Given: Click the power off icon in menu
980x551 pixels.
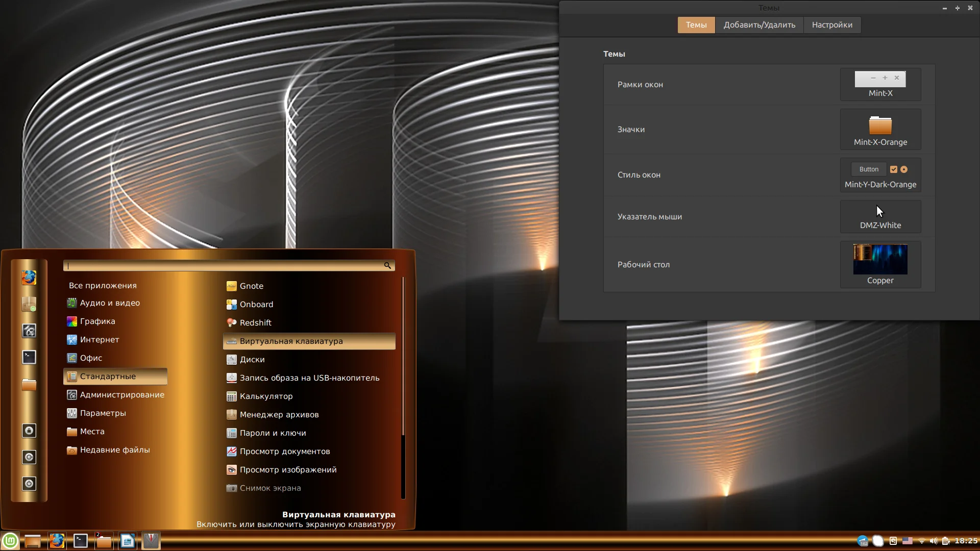Looking at the screenshot, I should click(x=29, y=484).
